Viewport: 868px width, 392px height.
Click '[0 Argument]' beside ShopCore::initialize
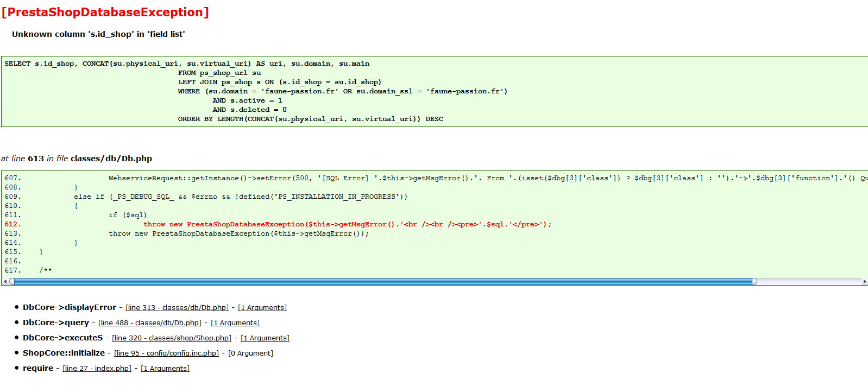tap(250, 353)
